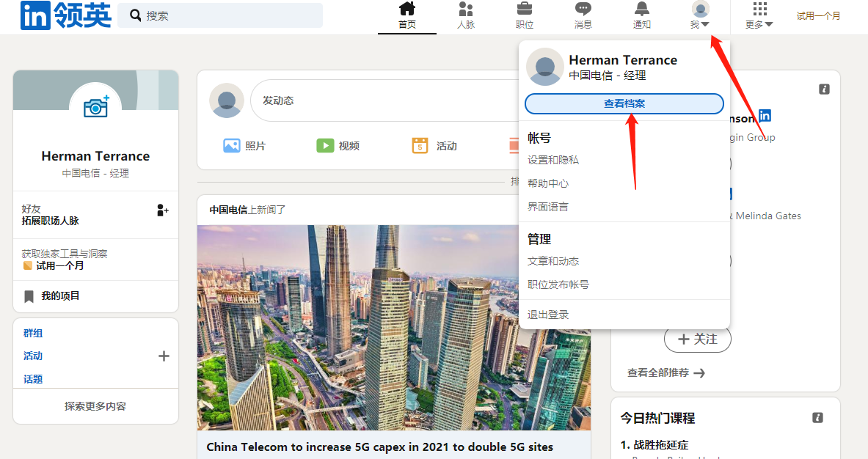Click 中国电信 - 经理 text in sidebar
Image resolution: width=868 pixels, height=459 pixels.
[x=96, y=173]
